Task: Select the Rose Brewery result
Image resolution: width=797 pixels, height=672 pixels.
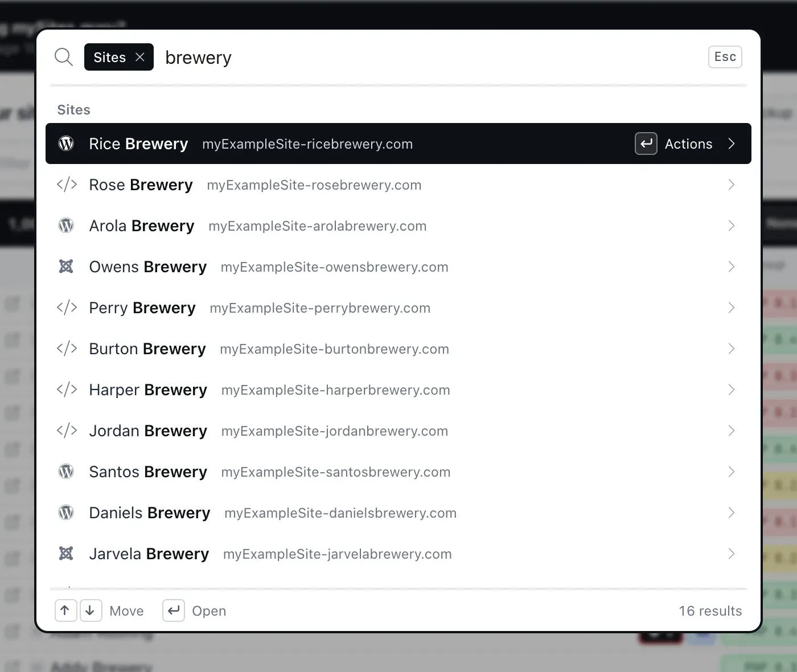Action: (x=398, y=185)
